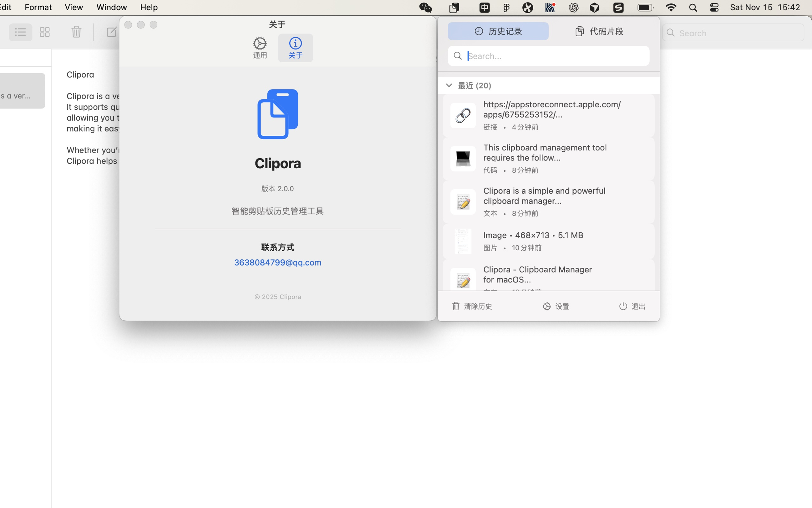
Task: Click the 退出 quit button
Action: tap(632, 306)
